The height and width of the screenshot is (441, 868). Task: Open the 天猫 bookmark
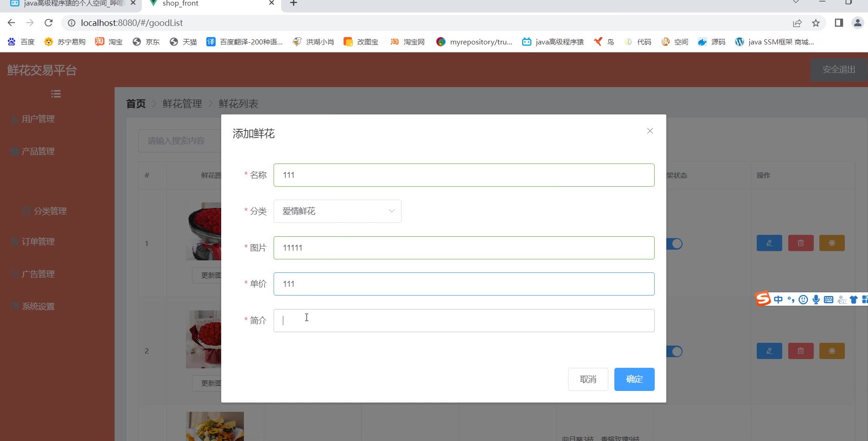183,42
